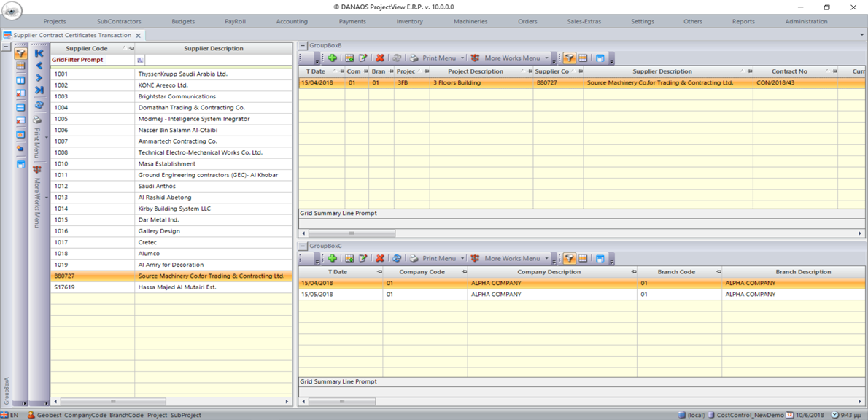868x420 pixels.
Task: Open the More Works Menu dropdown in GroupBoxC
Action: coord(546,258)
